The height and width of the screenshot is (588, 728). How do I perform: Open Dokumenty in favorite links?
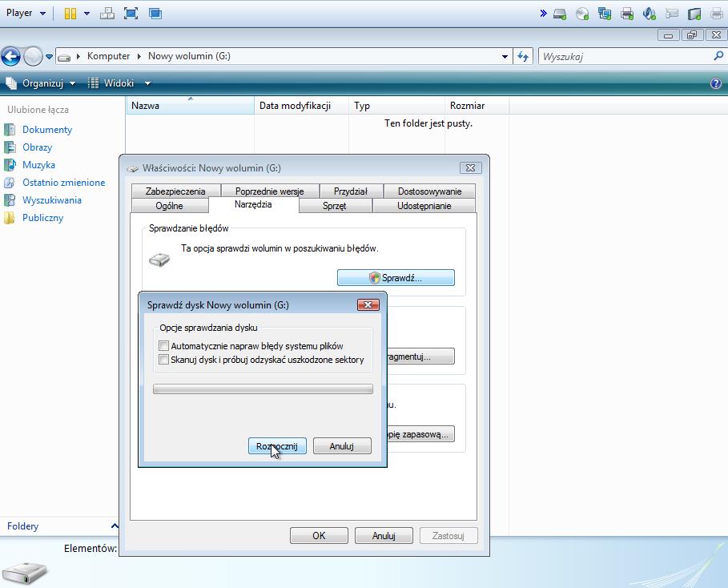tap(47, 130)
